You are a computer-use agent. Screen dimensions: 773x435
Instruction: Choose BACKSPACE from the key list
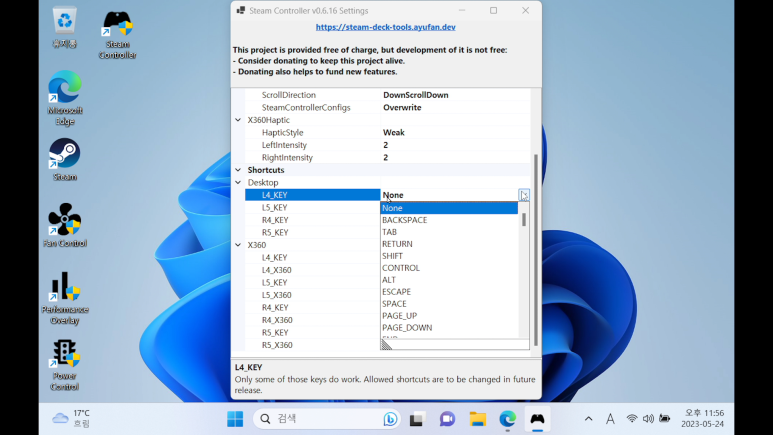[449, 220]
